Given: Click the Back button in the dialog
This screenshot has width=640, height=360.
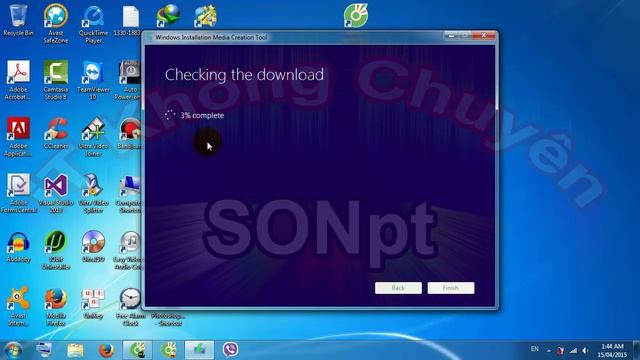Looking at the screenshot, I should pos(398,288).
